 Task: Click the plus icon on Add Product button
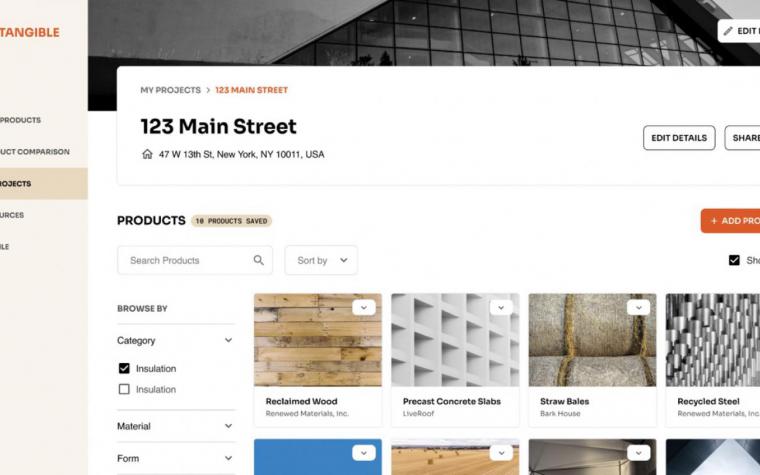pos(713,221)
